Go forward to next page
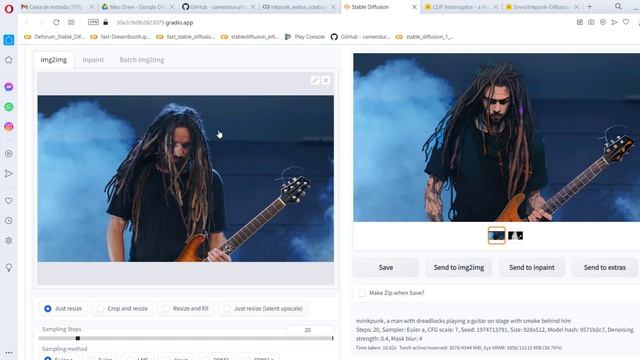The height and width of the screenshot is (360, 640). point(41,22)
